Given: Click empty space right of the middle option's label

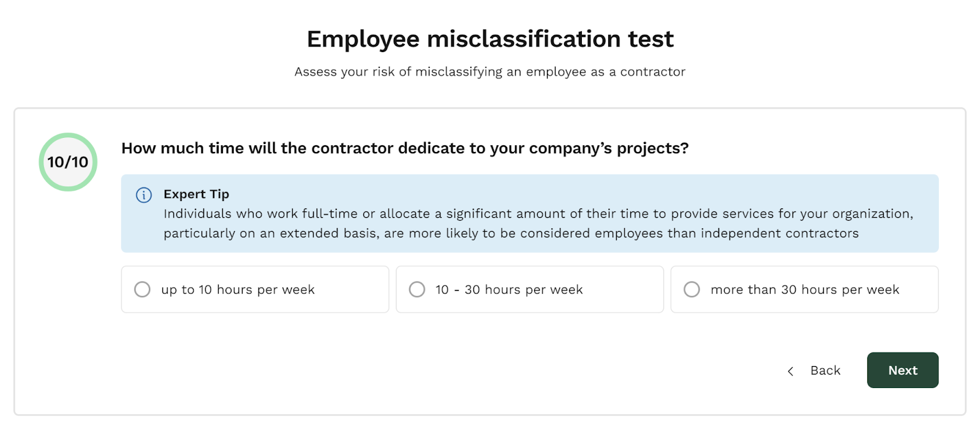Looking at the screenshot, I should coord(625,289).
